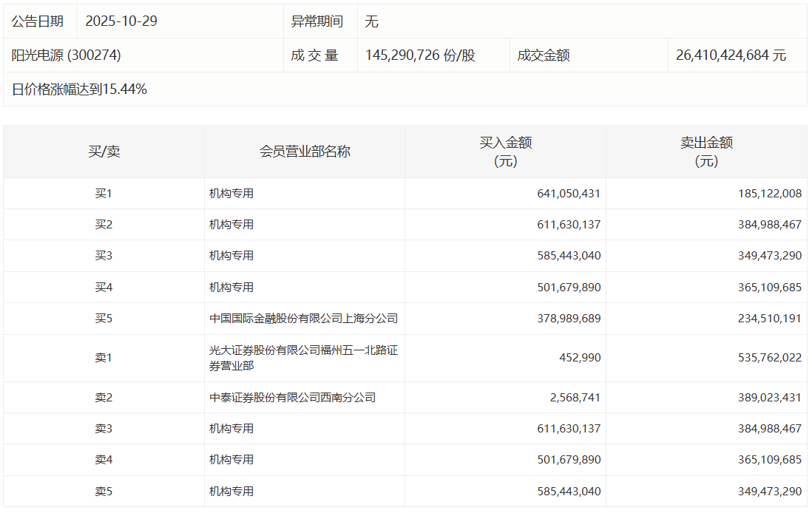Image resolution: width=812 pixels, height=516 pixels.
Task: Select 机构专用 in the 卖5 row
Action: pyautogui.click(x=231, y=491)
